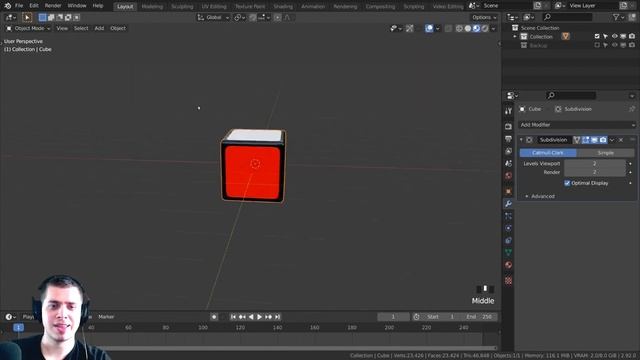Open the Object properties tab
Viewport: 640px width, 360px height.
508,191
